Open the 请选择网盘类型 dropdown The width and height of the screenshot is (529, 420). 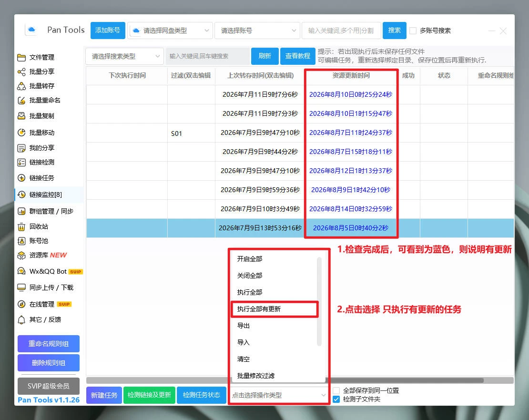point(170,31)
